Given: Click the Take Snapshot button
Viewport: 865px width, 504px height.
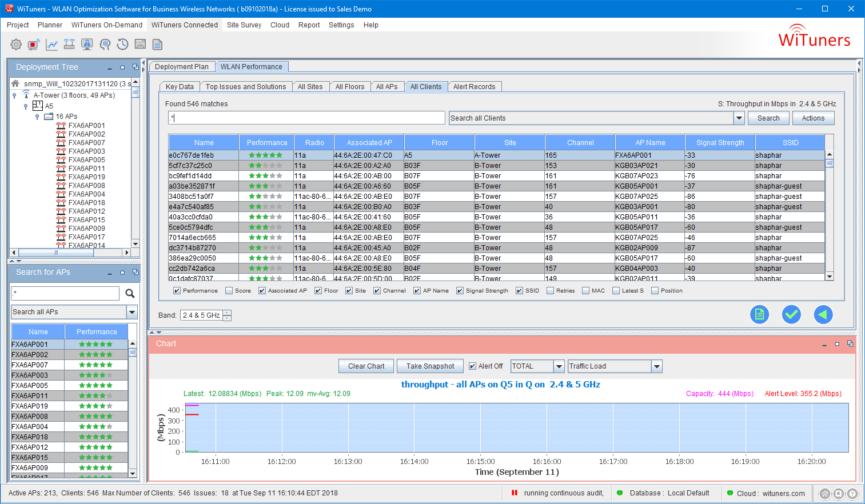Looking at the screenshot, I should click(x=430, y=366).
